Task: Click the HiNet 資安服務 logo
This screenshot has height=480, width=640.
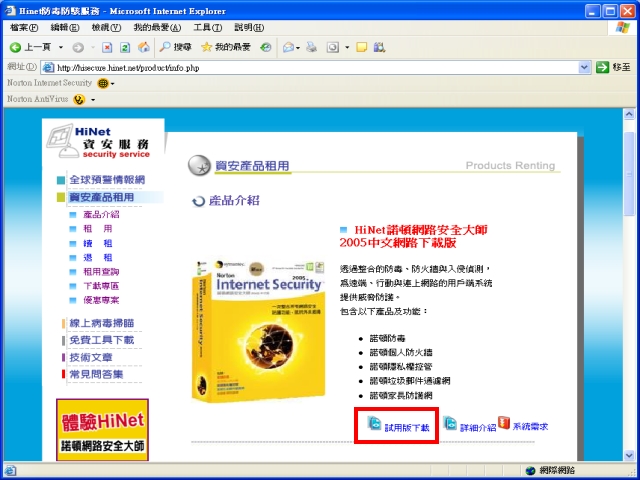Action: click(x=99, y=141)
